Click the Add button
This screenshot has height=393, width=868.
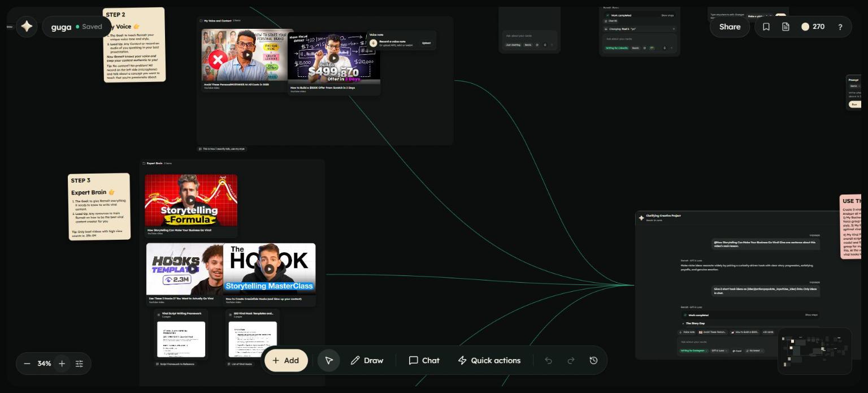[x=286, y=360]
